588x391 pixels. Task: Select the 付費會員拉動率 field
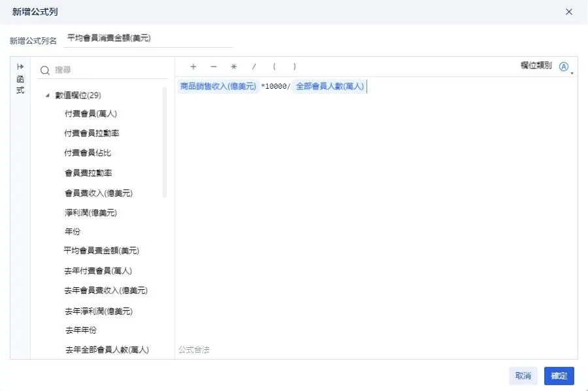tap(91, 133)
